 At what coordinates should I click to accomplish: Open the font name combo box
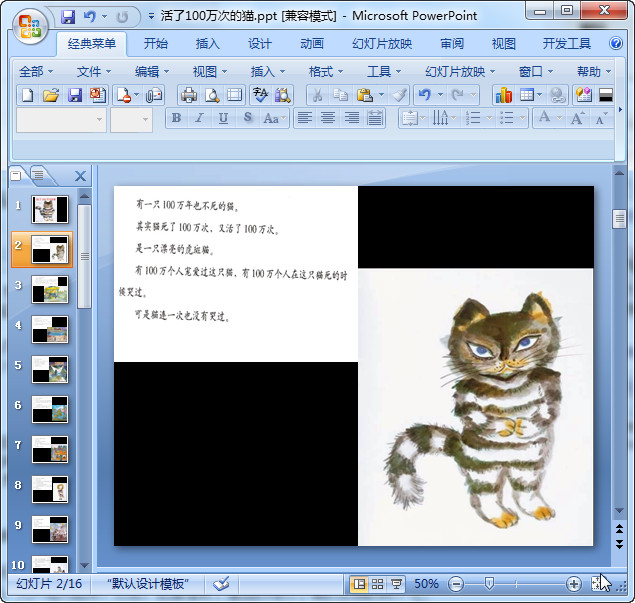[x=61, y=119]
